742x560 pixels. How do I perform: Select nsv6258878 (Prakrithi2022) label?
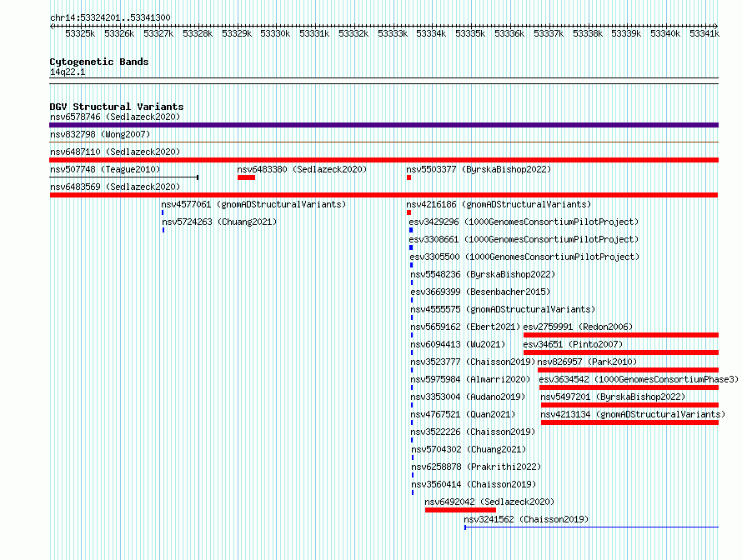pyautogui.click(x=476, y=467)
